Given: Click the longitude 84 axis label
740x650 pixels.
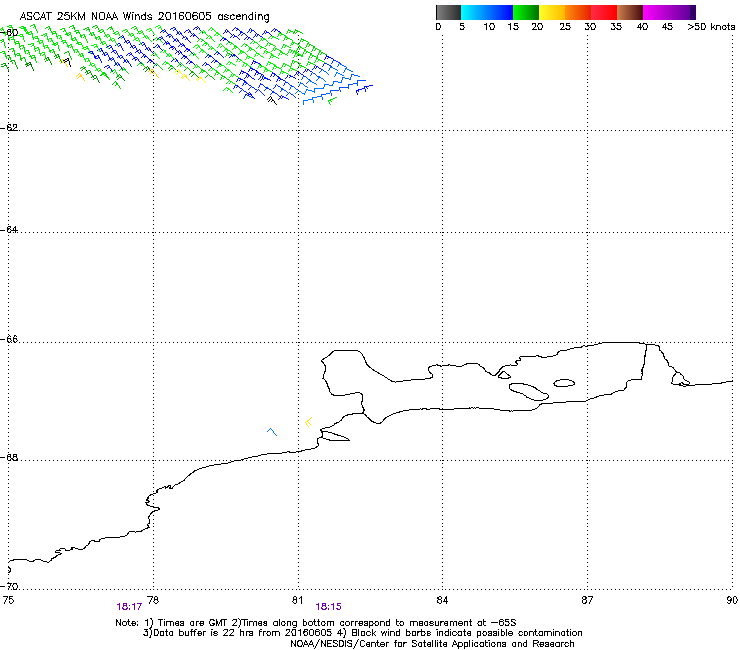Looking at the screenshot, I should [442, 600].
